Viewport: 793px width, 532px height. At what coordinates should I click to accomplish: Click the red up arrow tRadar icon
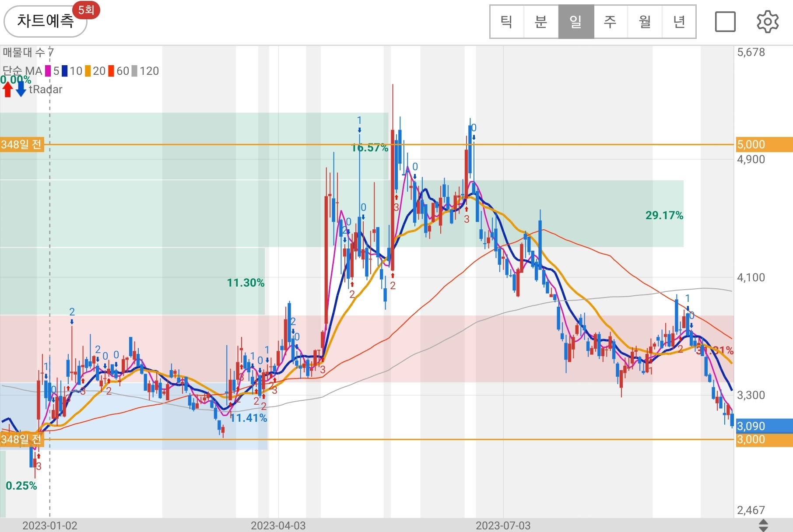click(7, 89)
